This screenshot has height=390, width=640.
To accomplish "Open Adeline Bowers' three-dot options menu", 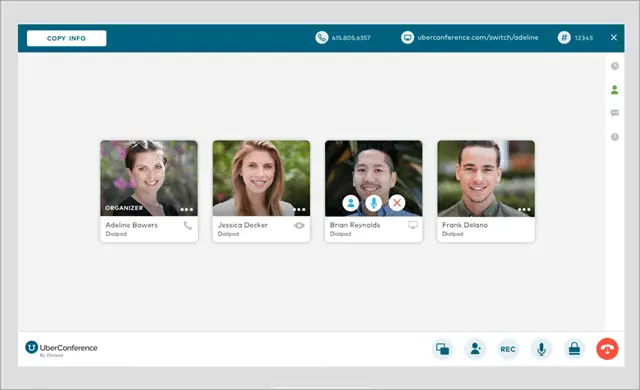I will click(x=187, y=210).
